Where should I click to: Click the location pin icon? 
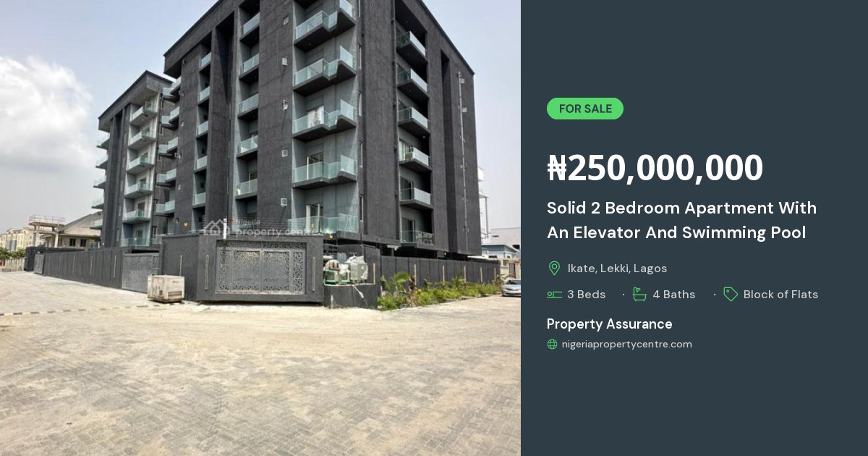tap(554, 269)
